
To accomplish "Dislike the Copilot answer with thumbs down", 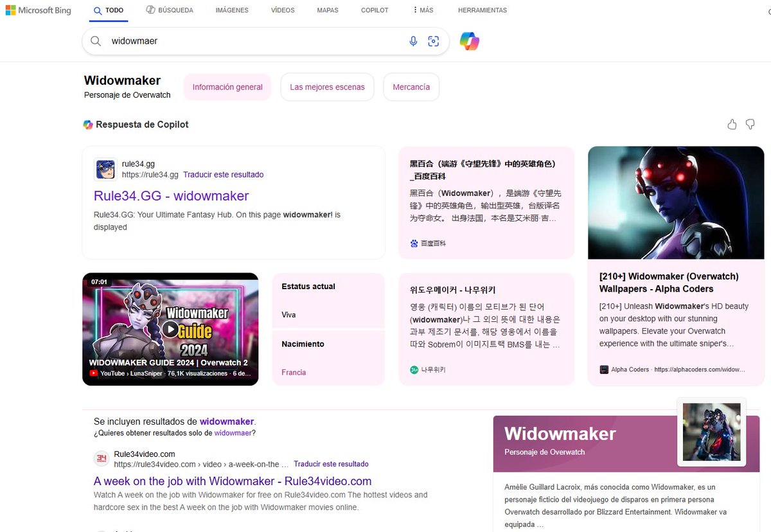I will coord(750,124).
